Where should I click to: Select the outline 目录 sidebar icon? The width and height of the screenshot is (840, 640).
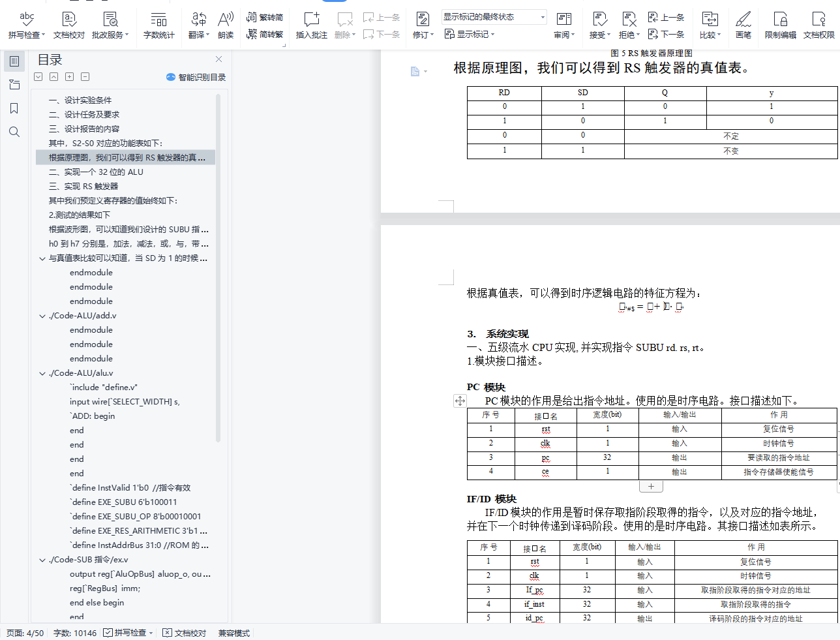[x=14, y=61]
